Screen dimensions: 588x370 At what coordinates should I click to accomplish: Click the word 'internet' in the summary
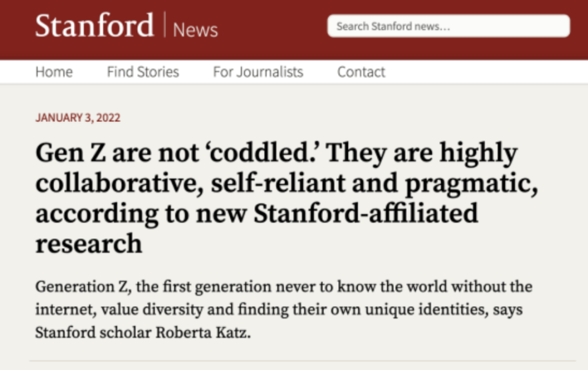[x=62, y=311]
